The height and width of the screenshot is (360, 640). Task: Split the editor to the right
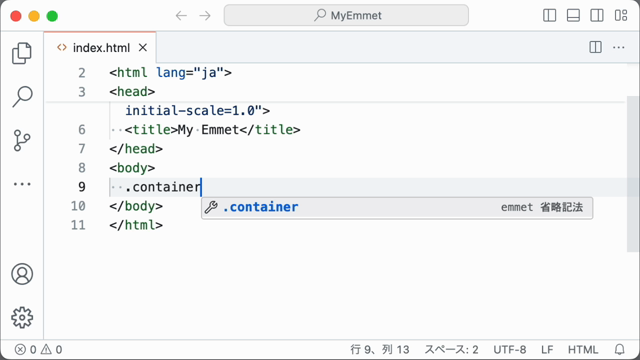[x=596, y=47]
